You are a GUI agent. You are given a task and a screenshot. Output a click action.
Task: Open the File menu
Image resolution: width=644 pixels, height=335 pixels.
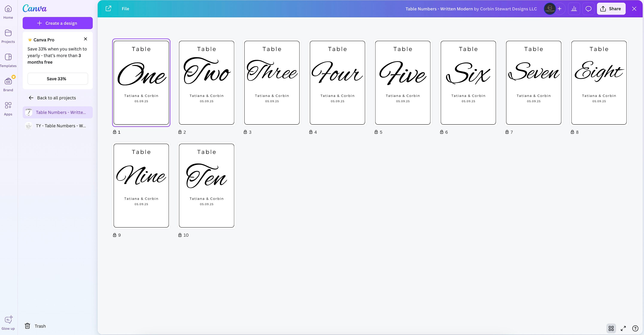coord(126,9)
